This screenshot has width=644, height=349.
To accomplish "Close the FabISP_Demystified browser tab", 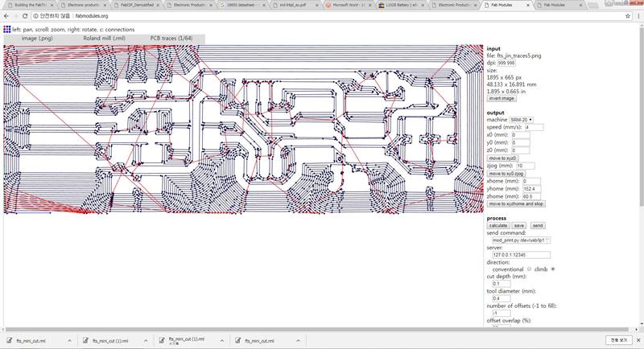I will click(158, 6).
